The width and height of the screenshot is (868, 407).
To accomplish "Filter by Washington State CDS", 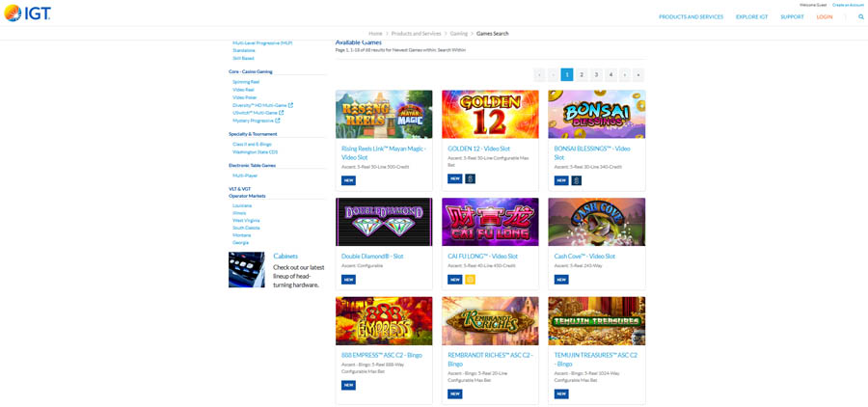I will 256,151.
